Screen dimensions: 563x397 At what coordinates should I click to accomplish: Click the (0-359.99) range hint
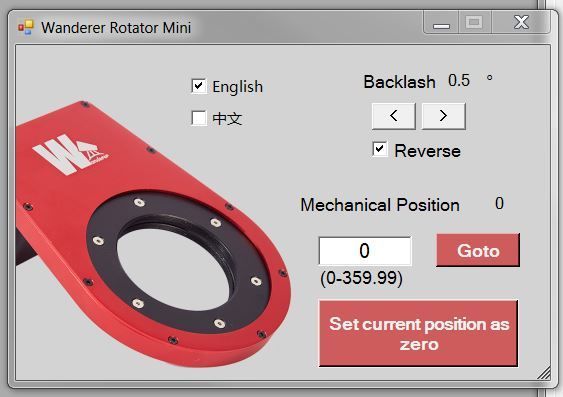point(362,278)
